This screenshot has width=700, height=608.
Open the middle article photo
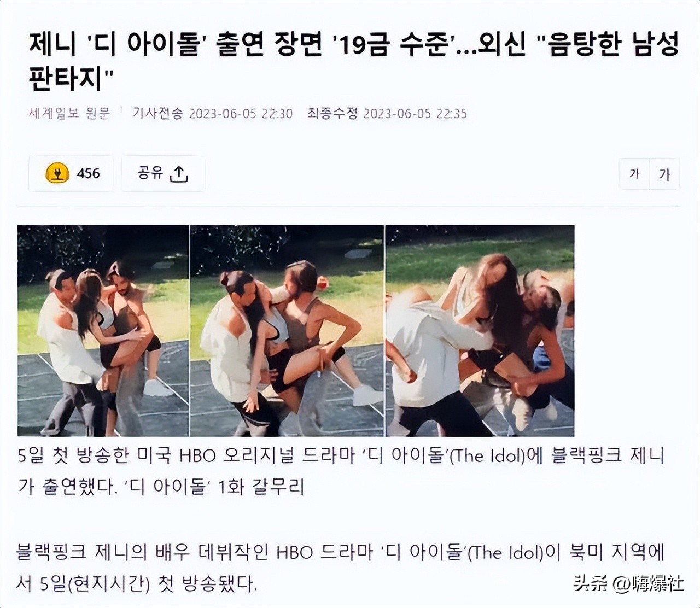point(287,330)
